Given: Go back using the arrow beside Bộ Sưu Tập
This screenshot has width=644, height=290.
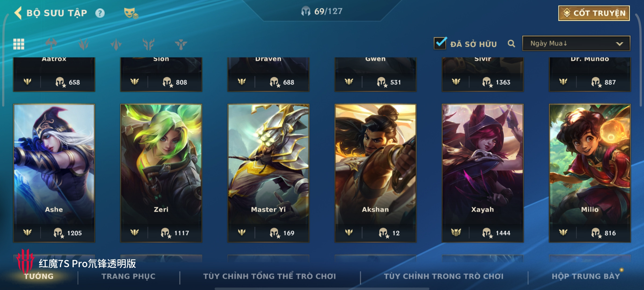Looking at the screenshot, I should coord(18,13).
